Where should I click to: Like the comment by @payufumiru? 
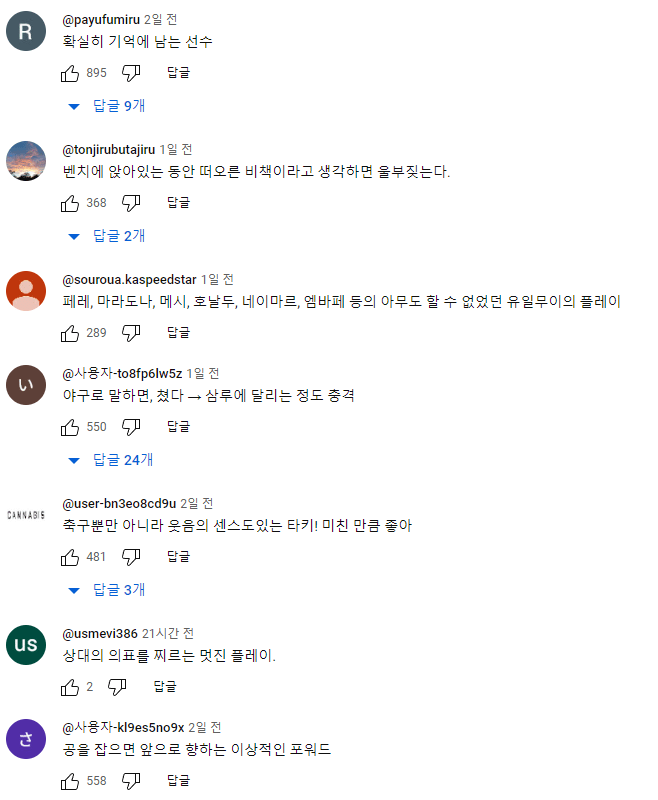click(x=70, y=72)
